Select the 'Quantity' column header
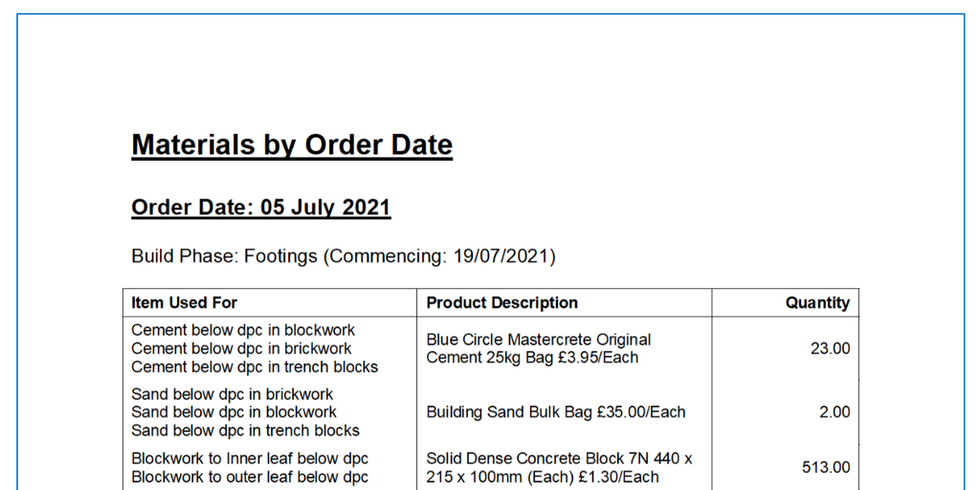The image size is (980, 490). click(817, 302)
